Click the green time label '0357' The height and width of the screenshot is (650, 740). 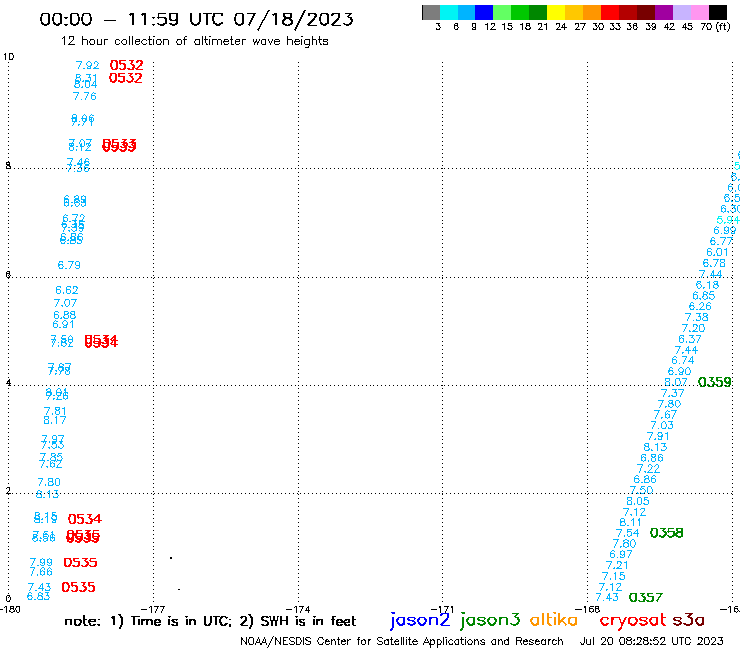(x=646, y=598)
